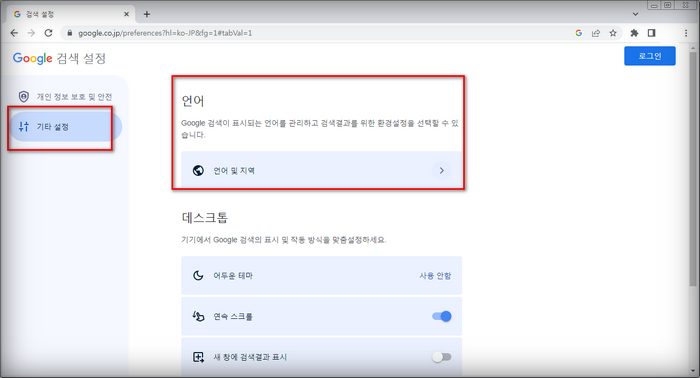Image resolution: width=700 pixels, height=378 pixels.
Task: Click the 기기에서 Google 검색의 표시 description
Action: (284, 240)
